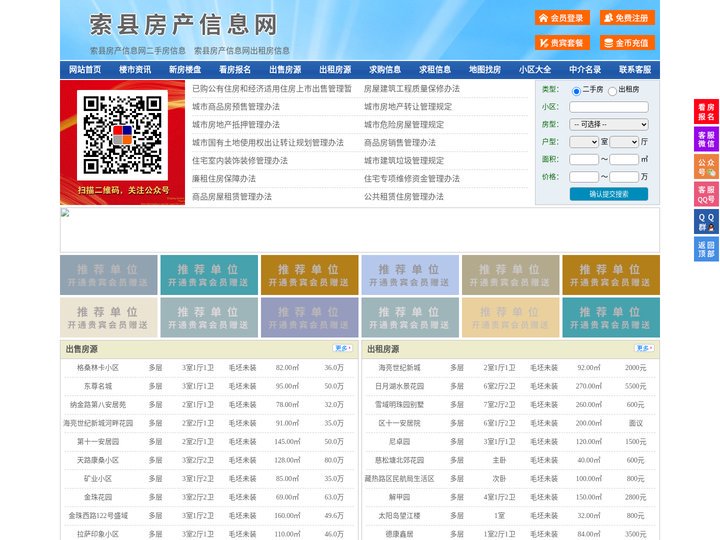Open the 联系客服 menu item
Screen dimensions: 720x540
(635, 70)
